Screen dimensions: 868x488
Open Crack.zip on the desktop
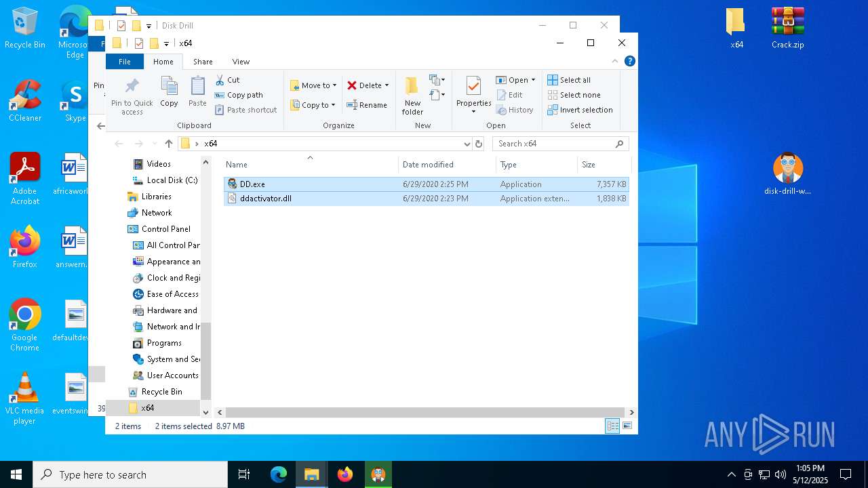coord(787,28)
